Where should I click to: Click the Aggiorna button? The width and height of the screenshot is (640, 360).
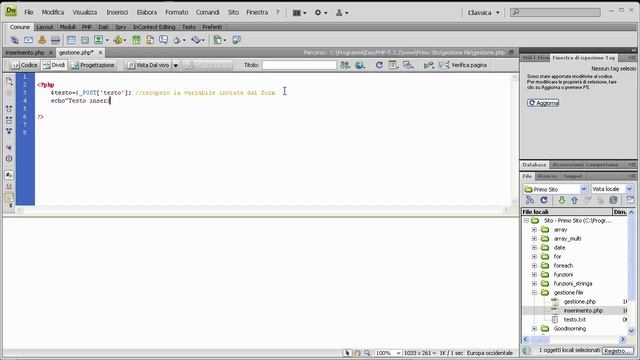point(543,103)
